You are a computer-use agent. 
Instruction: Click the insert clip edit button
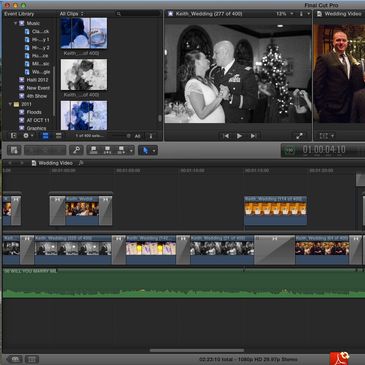tap(107, 150)
